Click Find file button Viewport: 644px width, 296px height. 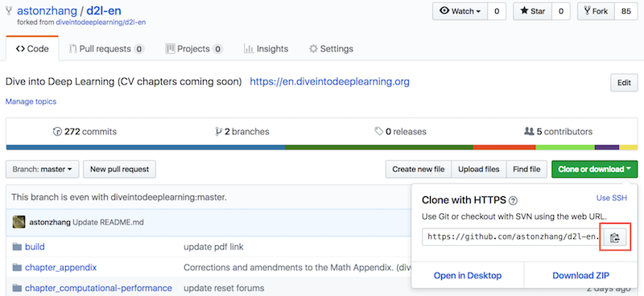526,169
